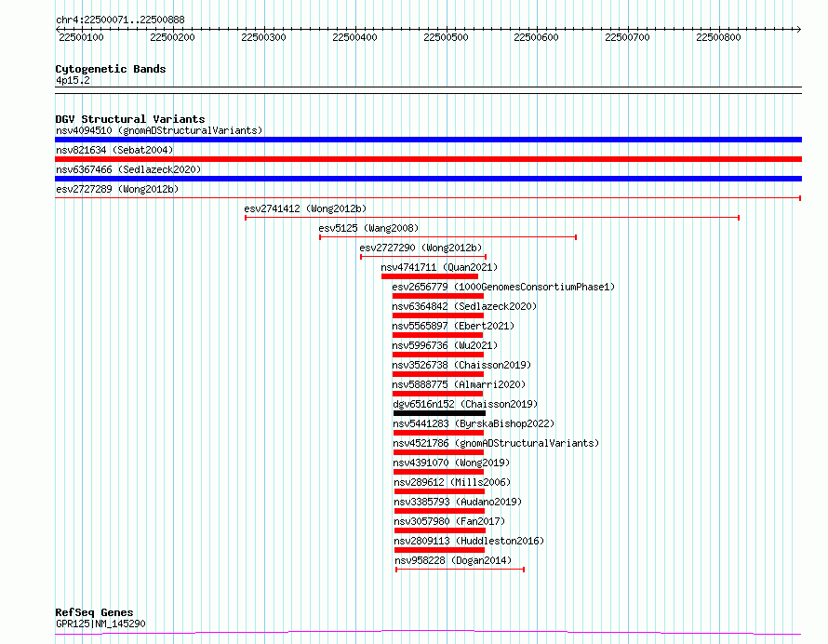
Task: Open variant nsv4521786 gnomADStructuralVariants label
Action: [497, 443]
